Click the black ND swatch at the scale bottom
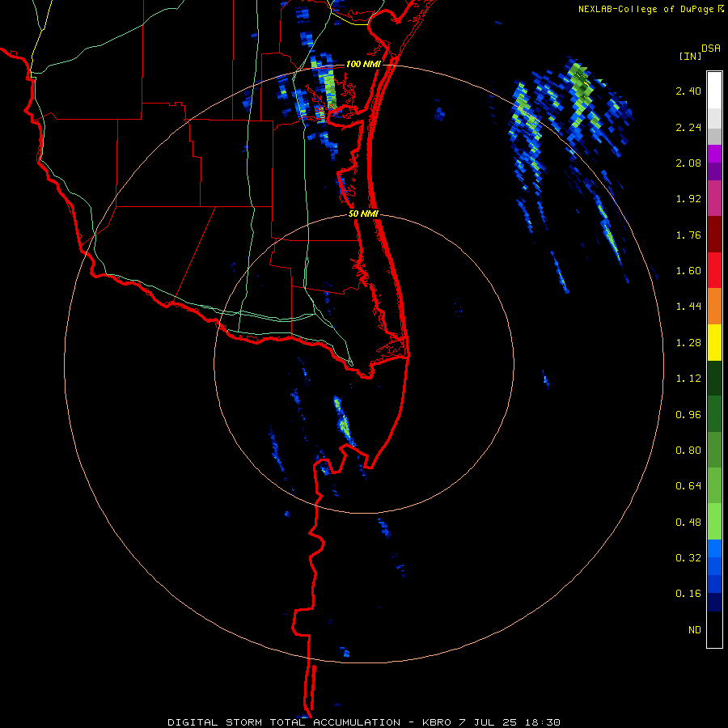Viewport: 728px width, 728px height. [714, 629]
